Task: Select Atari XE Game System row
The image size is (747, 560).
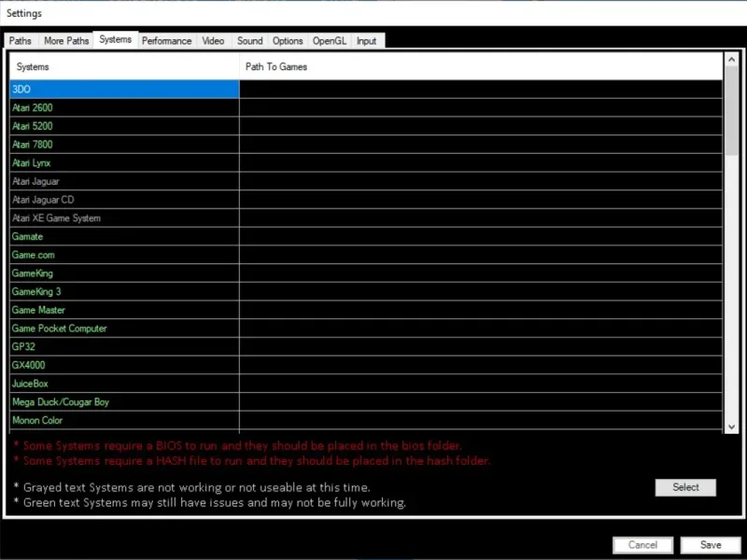Action: (124, 218)
